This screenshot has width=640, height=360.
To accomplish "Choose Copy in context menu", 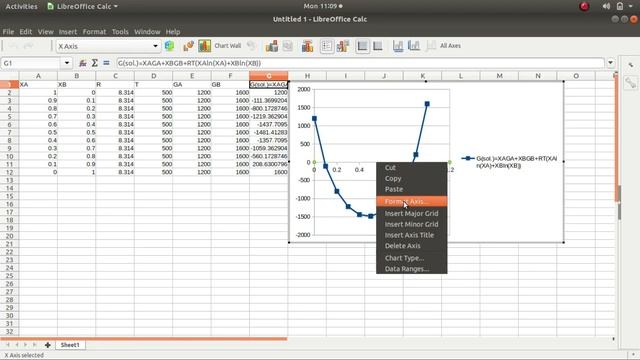I will pos(411,178).
